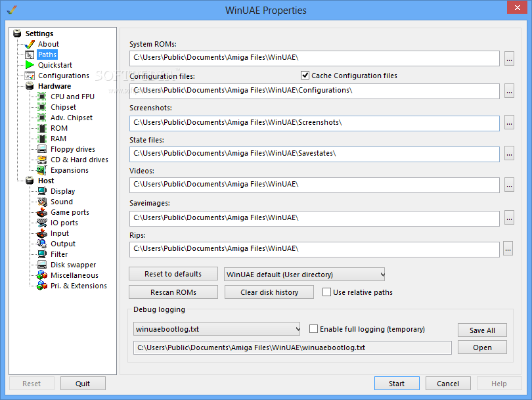This screenshot has width=532, height=400.
Task: Select Quickstart in the settings tree
Action: (x=55, y=65)
